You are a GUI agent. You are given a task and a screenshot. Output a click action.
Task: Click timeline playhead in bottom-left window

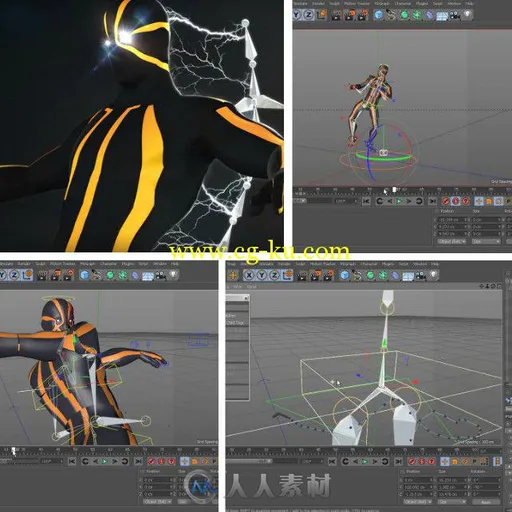point(13,451)
